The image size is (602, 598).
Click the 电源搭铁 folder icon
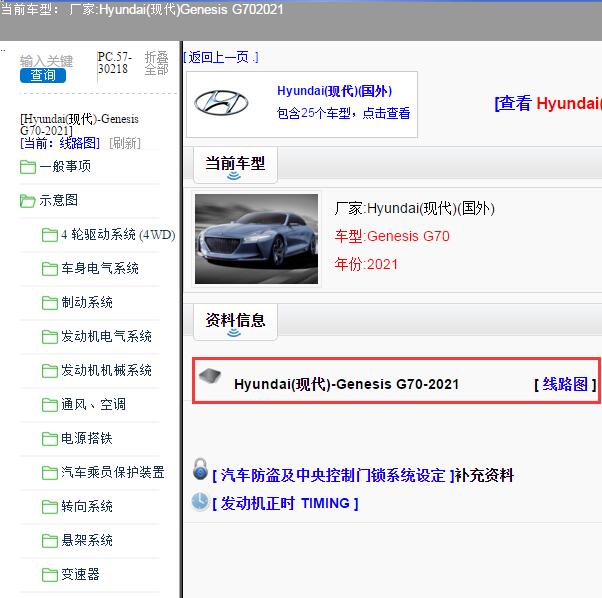(x=50, y=439)
